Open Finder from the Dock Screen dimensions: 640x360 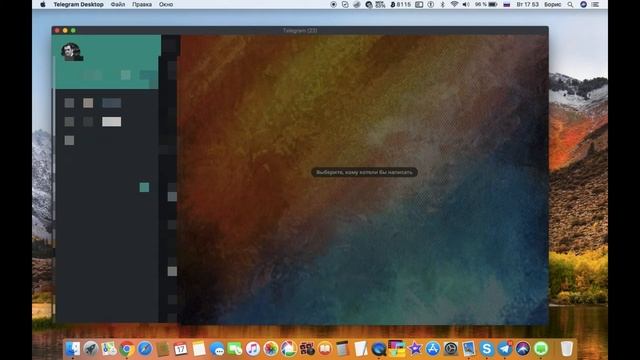coord(73,349)
